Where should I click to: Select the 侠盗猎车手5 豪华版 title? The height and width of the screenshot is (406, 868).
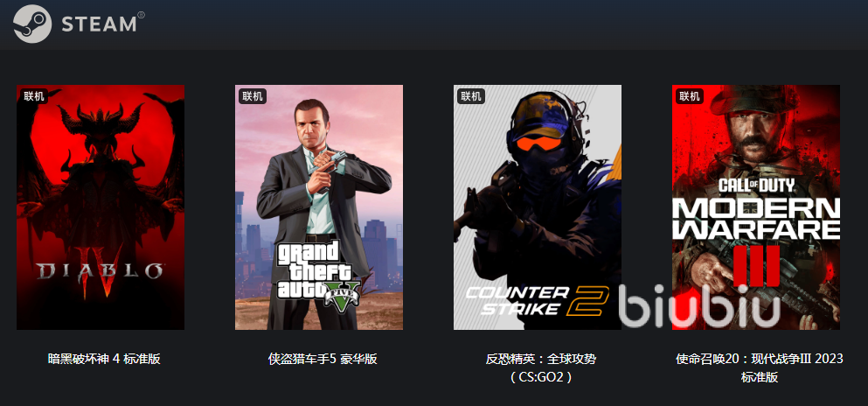tap(323, 359)
